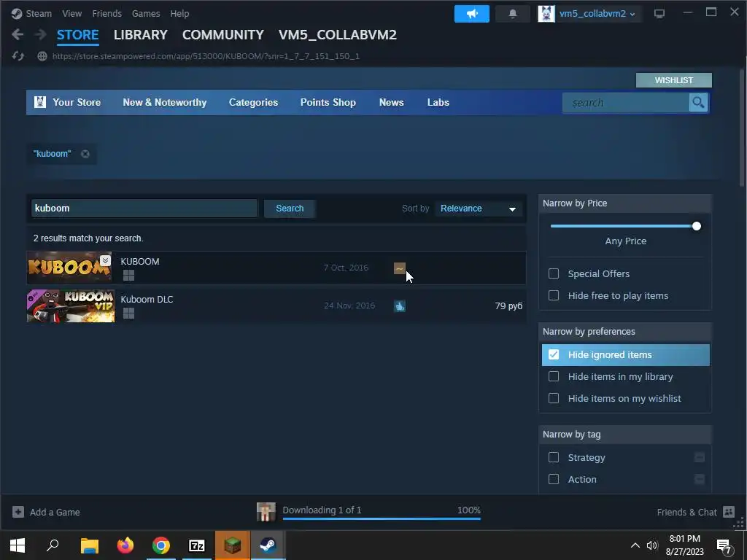Open the Games menu

146,14
